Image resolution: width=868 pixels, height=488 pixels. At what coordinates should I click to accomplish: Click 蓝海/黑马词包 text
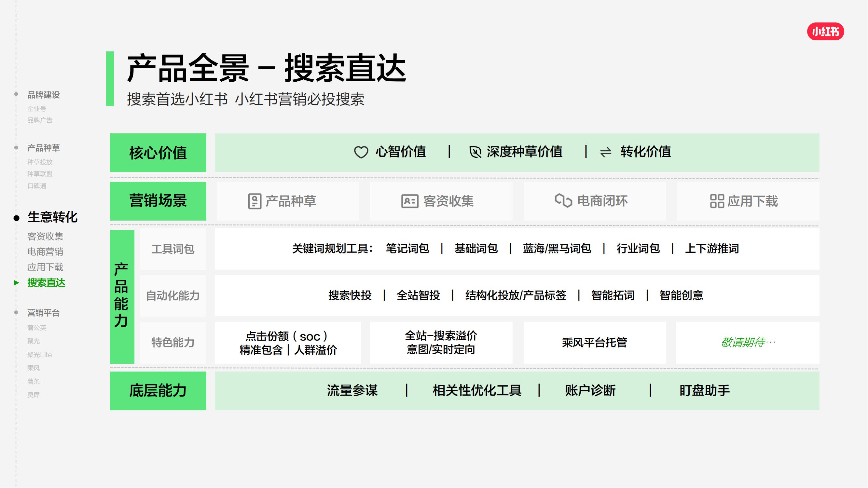tap(557, 249)
